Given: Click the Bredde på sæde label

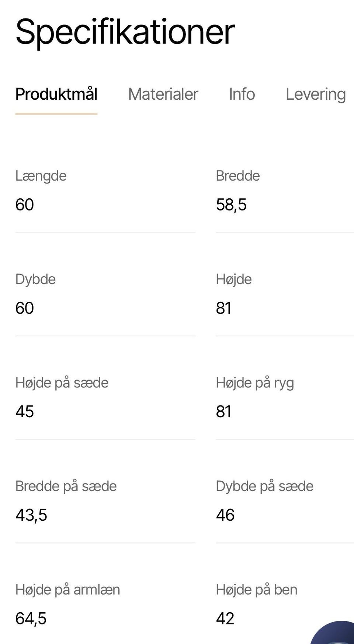Looking at the screenshot, I should (x=66, y=486).
